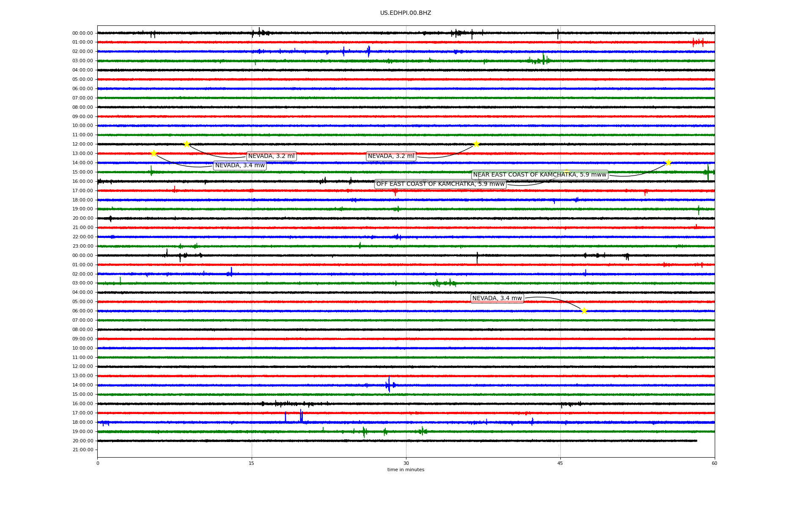The image size is (812, 508).
Task: Click the red signal burst at end of first 01:00:00 trace
Action: tap(698, 42)
